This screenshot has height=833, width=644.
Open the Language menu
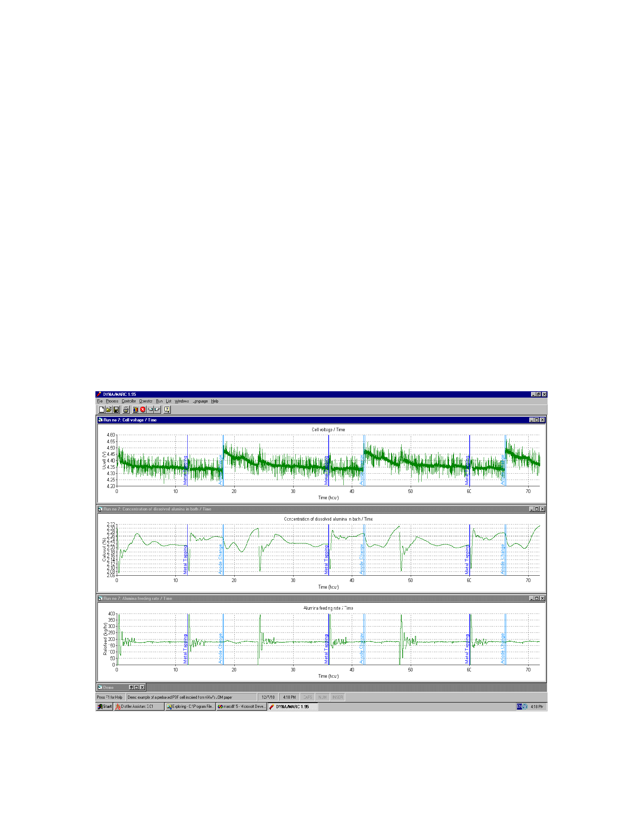[x=200, y=401]
